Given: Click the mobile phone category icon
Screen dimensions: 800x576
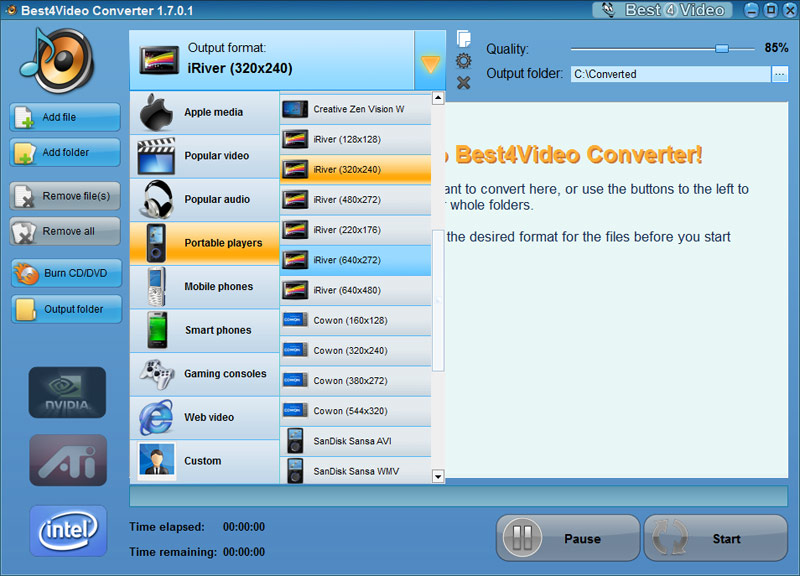Looking at the screenshot, I should pyautogui.click(x=157, y=287).
